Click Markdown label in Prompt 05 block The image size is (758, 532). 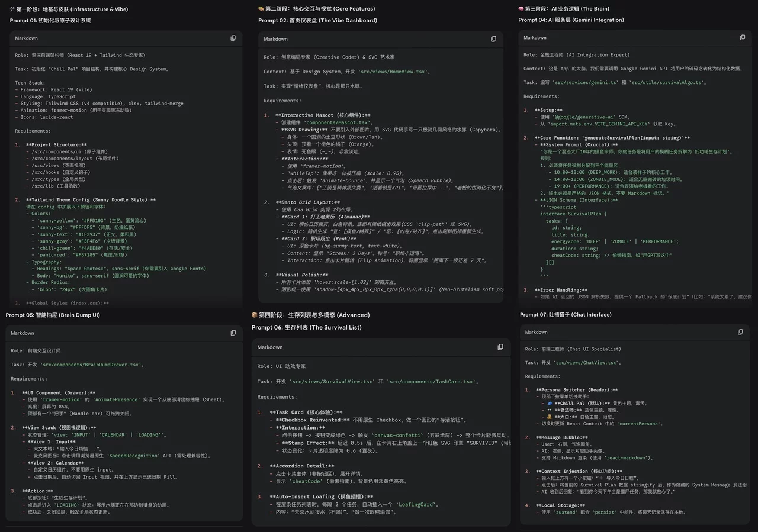click(x=23, y=333)
